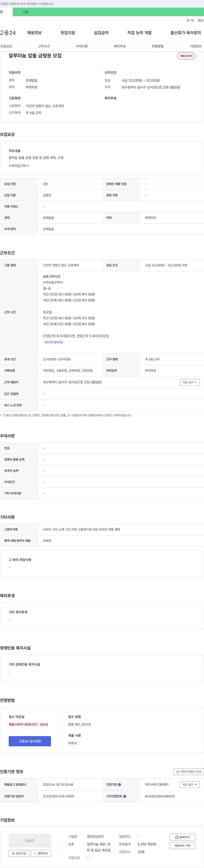The height and width of the screenshot is (868, 204).
Task: Jump to 우대사항 section tab
Action: tap(82, 46)
